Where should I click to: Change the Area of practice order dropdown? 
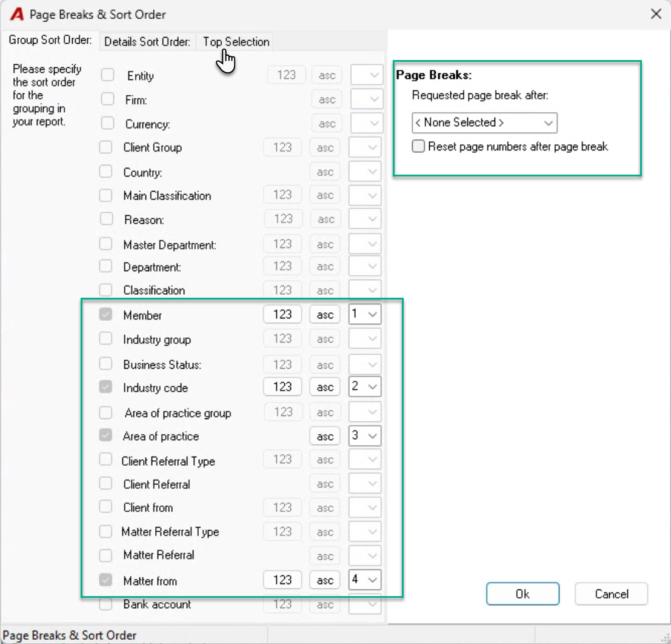(365, 436)
